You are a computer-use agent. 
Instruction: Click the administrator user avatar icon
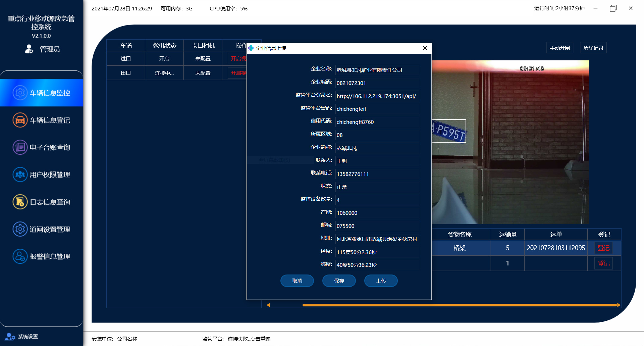click(29, 49)
